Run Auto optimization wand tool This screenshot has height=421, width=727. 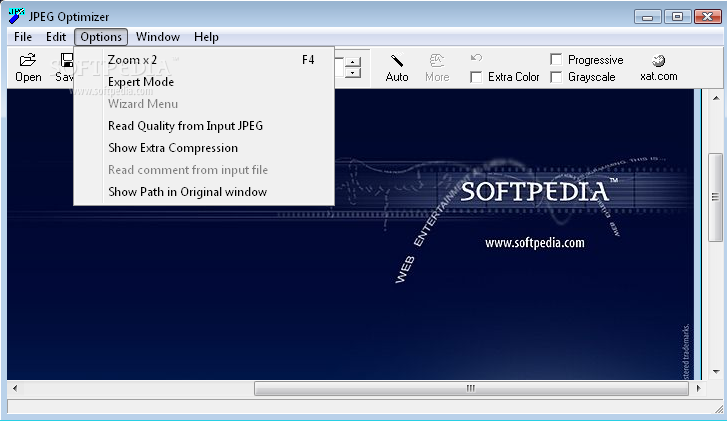[x=396, y=61]
